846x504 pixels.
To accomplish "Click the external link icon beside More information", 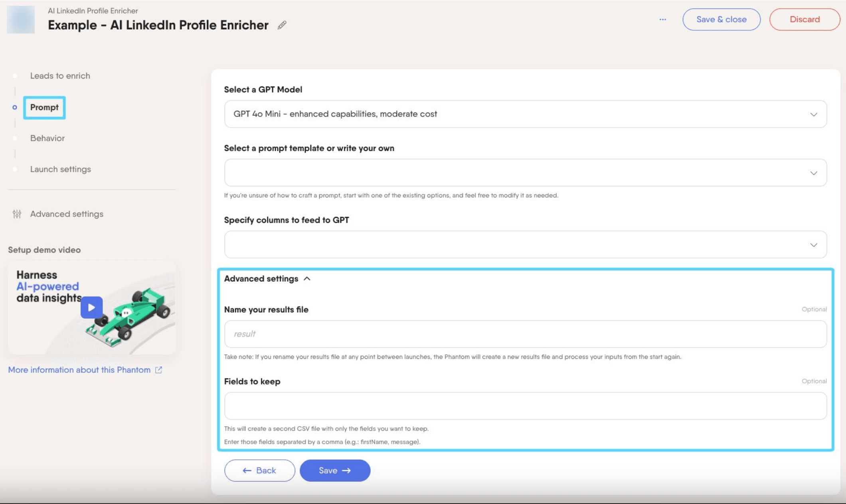I will (158, 370).
